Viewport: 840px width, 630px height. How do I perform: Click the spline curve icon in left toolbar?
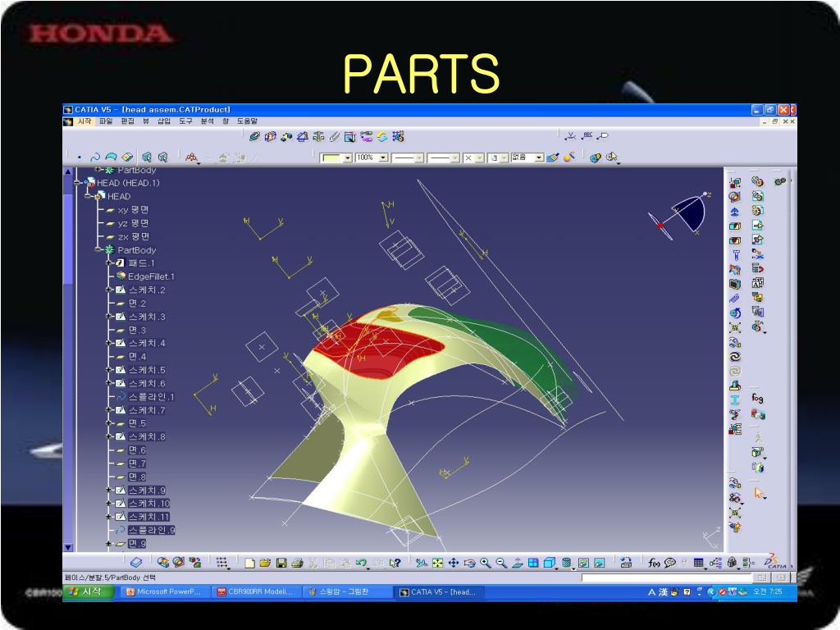(95, 157)
